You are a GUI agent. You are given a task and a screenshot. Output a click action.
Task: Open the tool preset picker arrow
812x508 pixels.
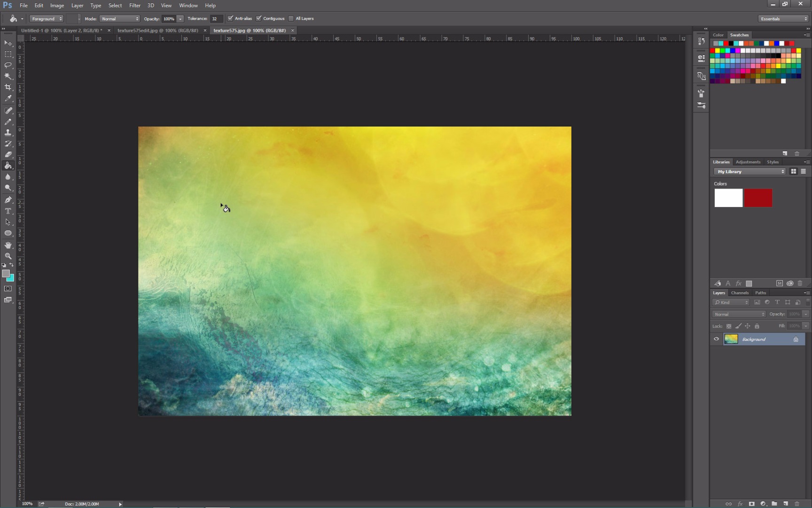coord(22,19)
